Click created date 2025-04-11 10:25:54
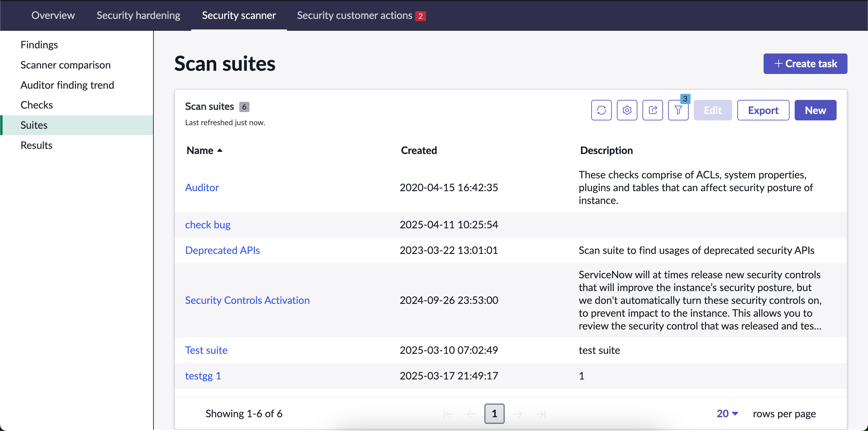 449,224
